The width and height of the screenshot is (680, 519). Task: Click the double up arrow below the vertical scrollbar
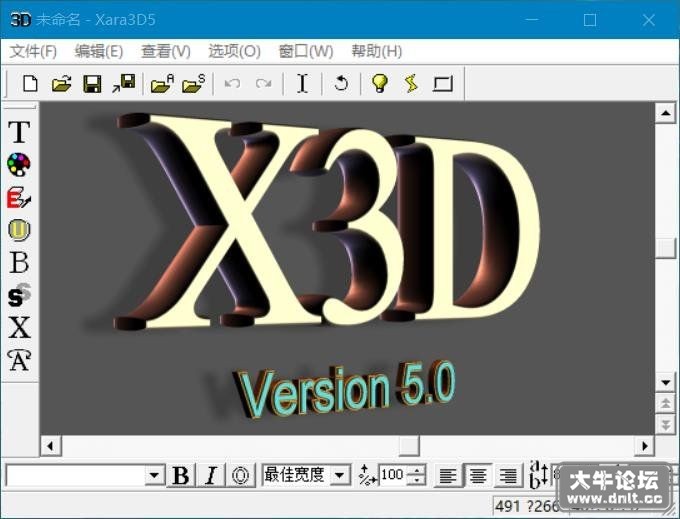point(666,404)
